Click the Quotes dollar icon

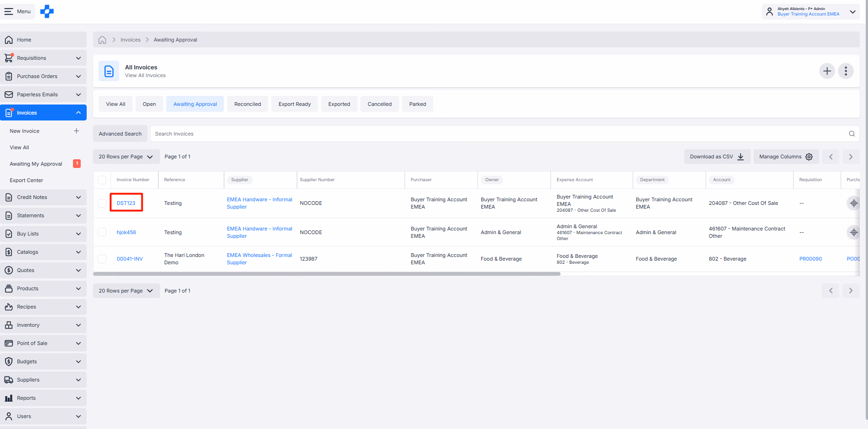(x=9, y=270)
